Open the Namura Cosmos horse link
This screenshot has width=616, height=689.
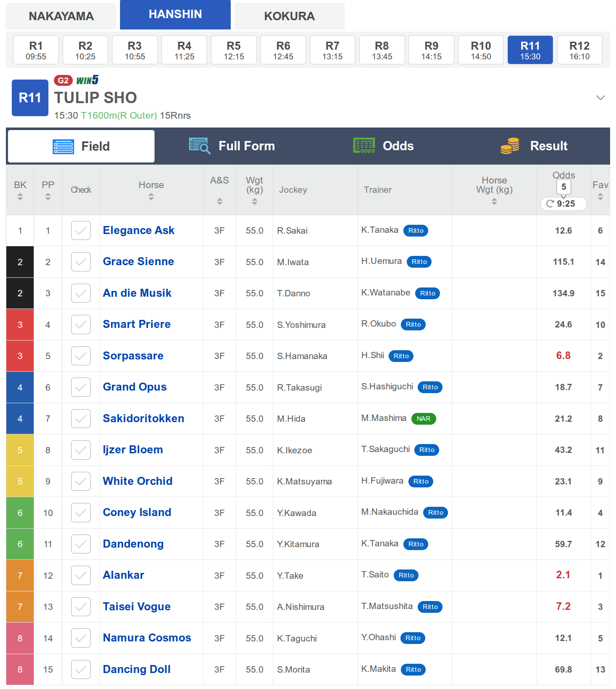pyautogui.click(x=147, y=638)
